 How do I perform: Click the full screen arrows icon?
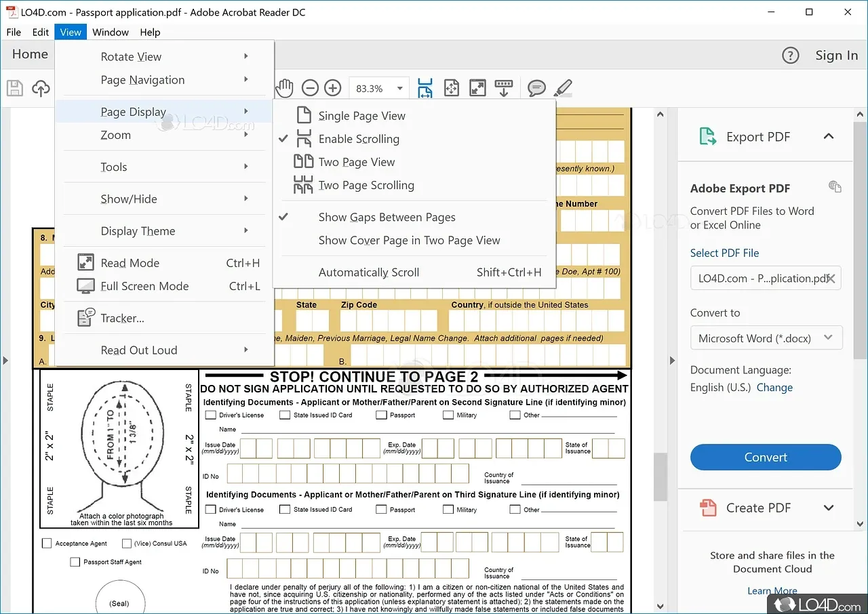point(478,88)
